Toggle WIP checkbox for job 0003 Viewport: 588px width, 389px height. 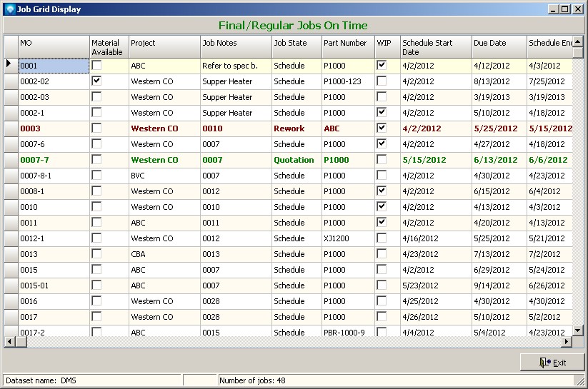(x=382, y=128)
